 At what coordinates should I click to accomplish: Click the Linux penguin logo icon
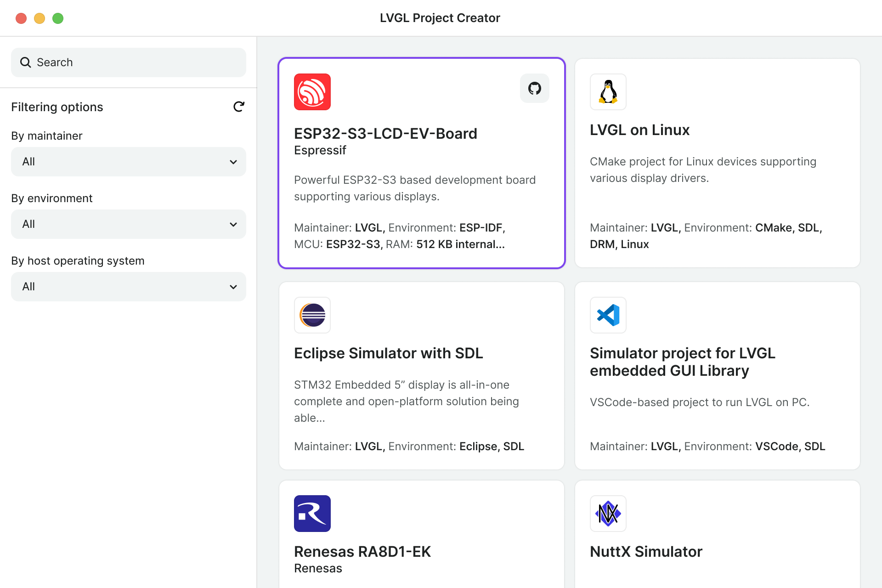pyautogui.click(x=608, y=92)
